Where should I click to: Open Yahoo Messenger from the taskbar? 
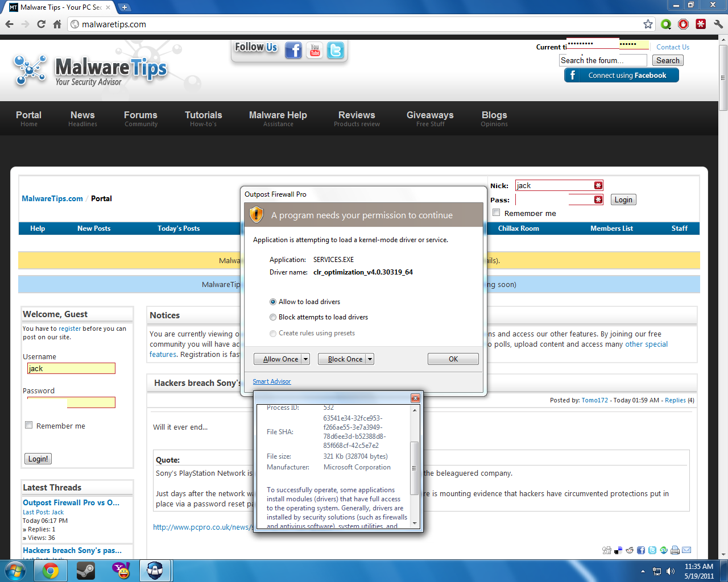121,571
